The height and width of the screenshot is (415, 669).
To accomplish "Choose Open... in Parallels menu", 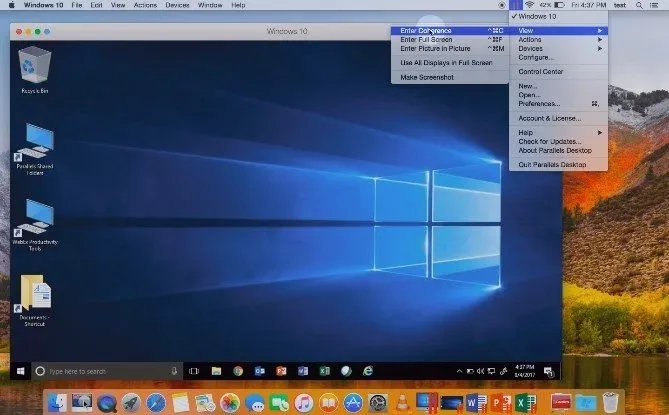I will tap(558, 95).
